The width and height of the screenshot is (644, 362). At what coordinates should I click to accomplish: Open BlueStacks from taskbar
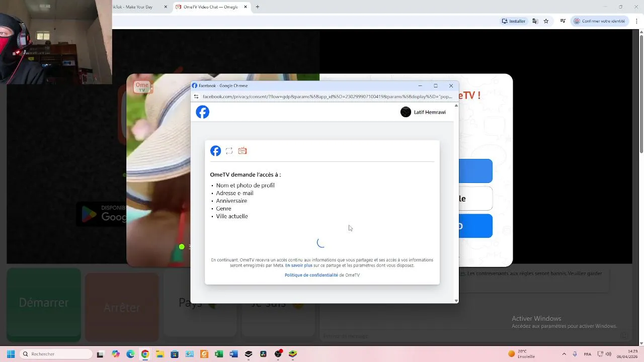(293, 354)
